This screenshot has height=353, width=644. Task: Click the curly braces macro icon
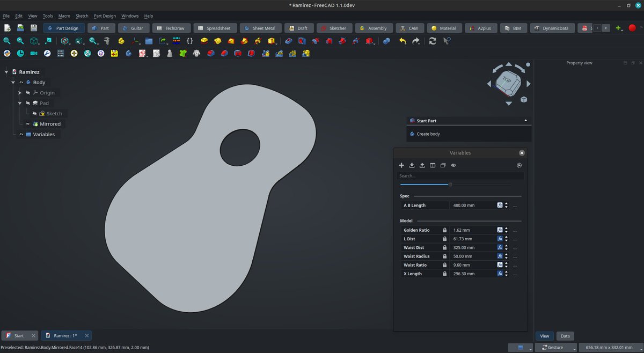coord(190,41)
